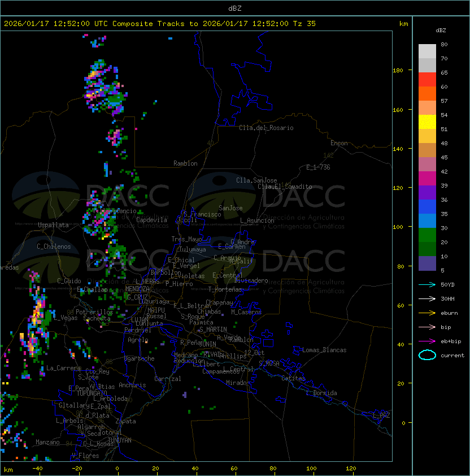
Task: Click the Encon label on map
Action: 339,143
